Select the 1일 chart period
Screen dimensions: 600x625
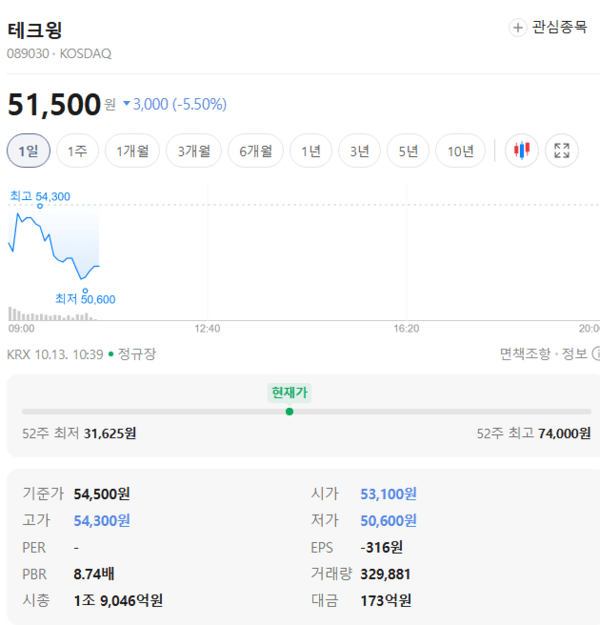28,151
